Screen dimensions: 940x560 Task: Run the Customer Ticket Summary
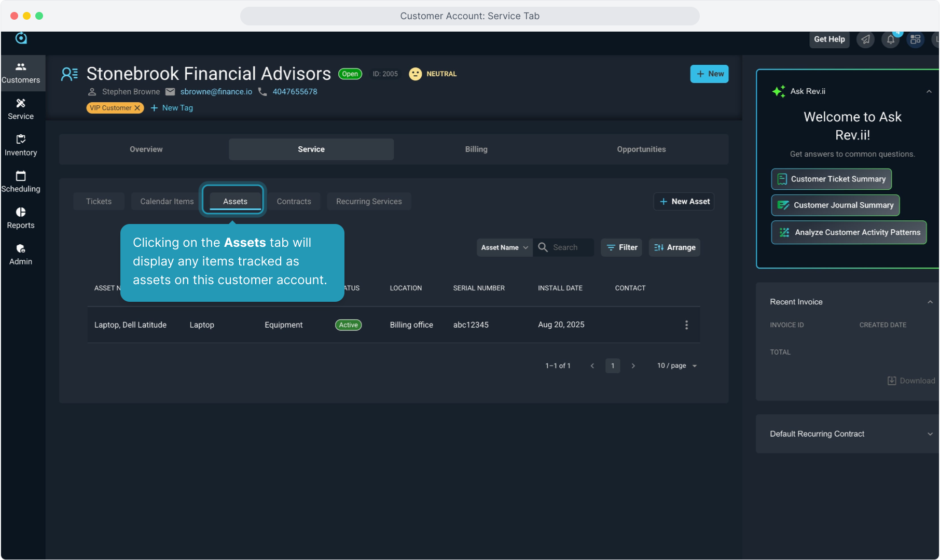pos(831,179)
